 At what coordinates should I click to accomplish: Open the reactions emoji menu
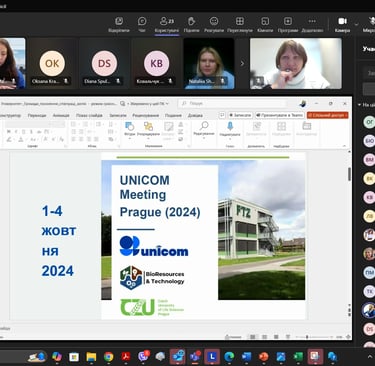[214, 24]
